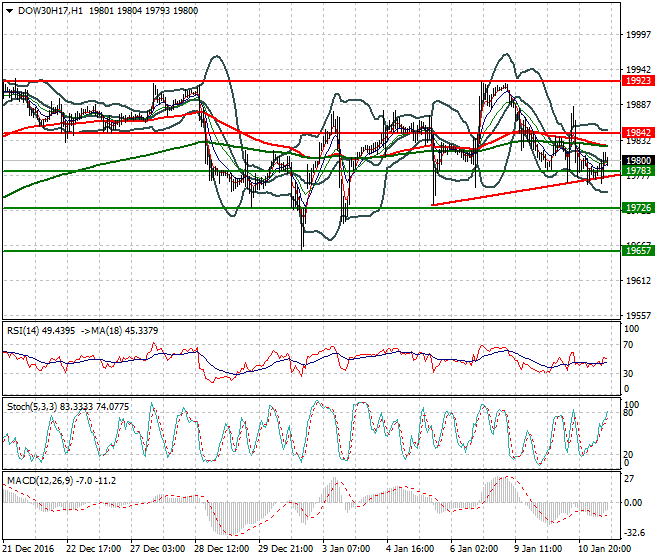Click the 3 Jan 07:00 time label
This screenshot has width=660, height=560.
(x=346, y=549)
